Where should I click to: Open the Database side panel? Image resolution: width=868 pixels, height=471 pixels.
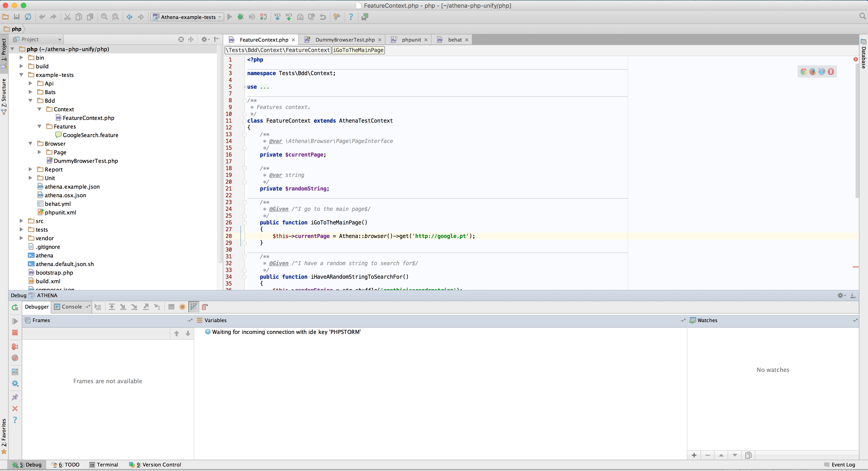tap(864, 54)
